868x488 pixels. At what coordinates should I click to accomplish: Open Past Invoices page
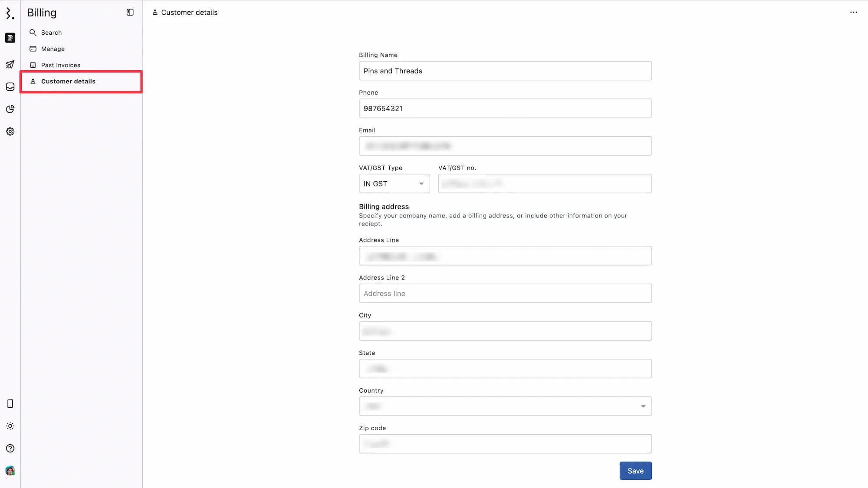(60, 65)
